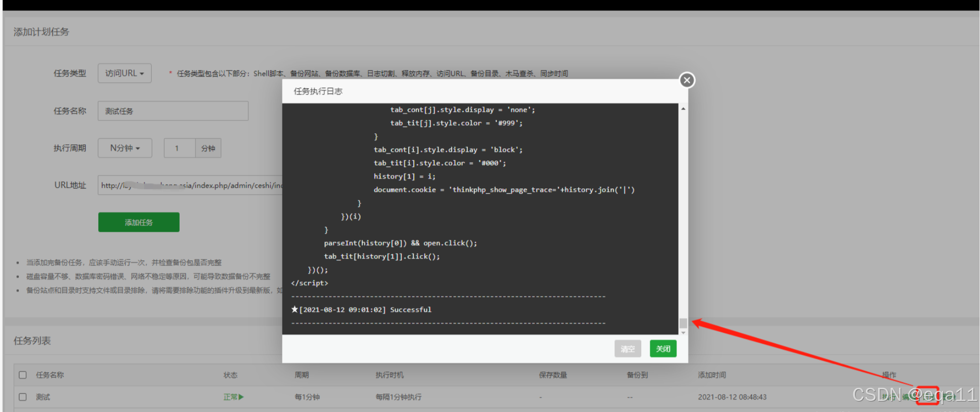
Task: Click the green 添加任务 button
Action: tap(139, 222)
